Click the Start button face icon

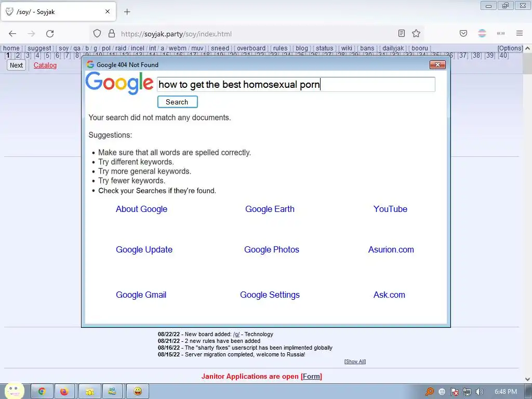(14, 391)
